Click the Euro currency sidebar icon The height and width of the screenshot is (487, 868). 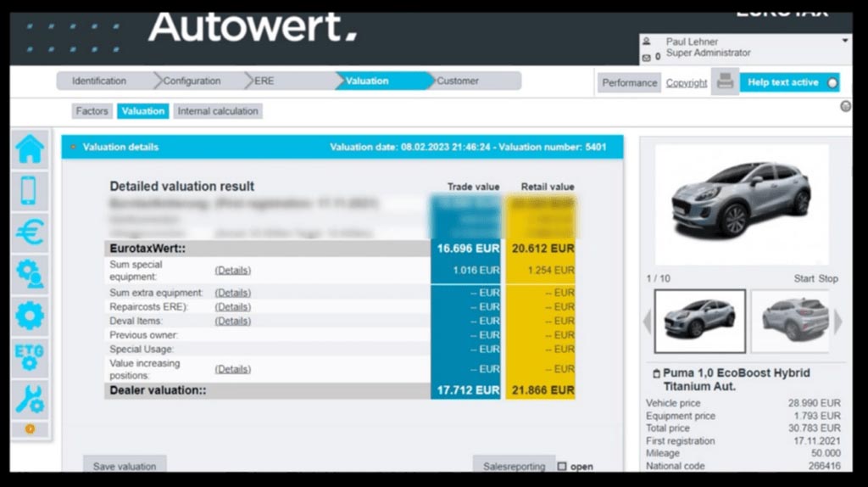(30, 232)
